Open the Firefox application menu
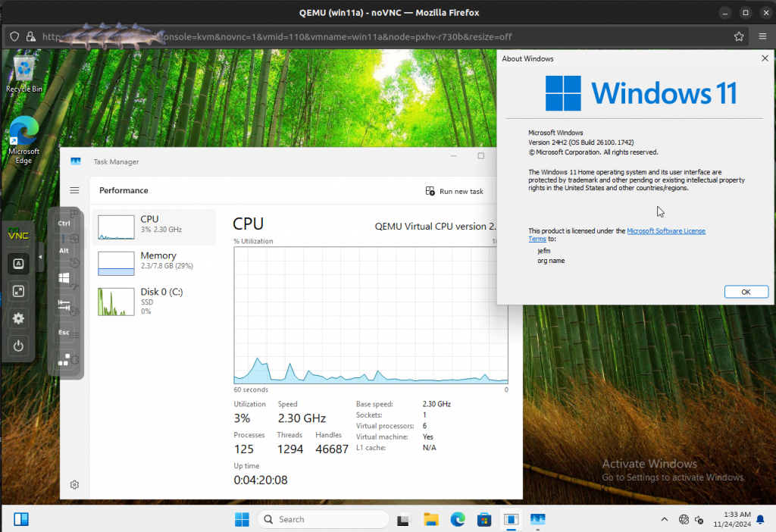Screen dimensions: 776x532 [x=762, y=36]
